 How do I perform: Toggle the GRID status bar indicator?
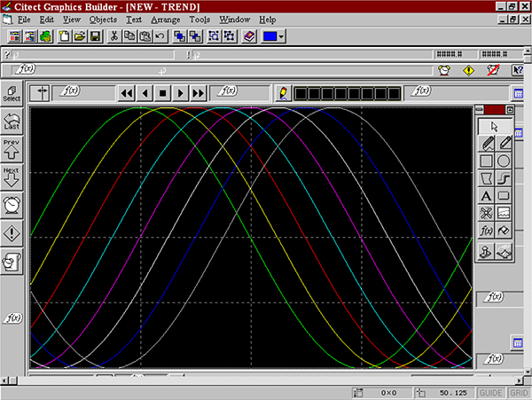pos(519,393)
